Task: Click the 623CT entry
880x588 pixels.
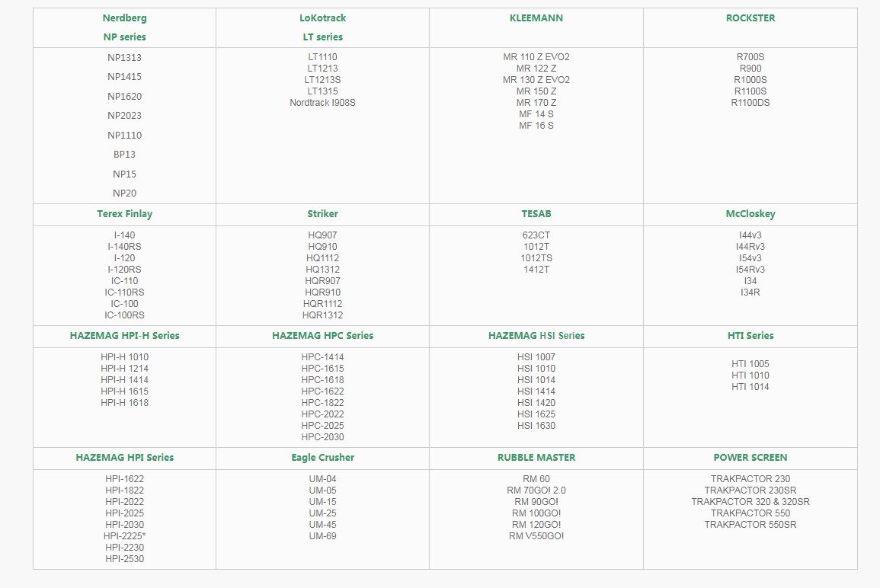Action: pos(536,235)
